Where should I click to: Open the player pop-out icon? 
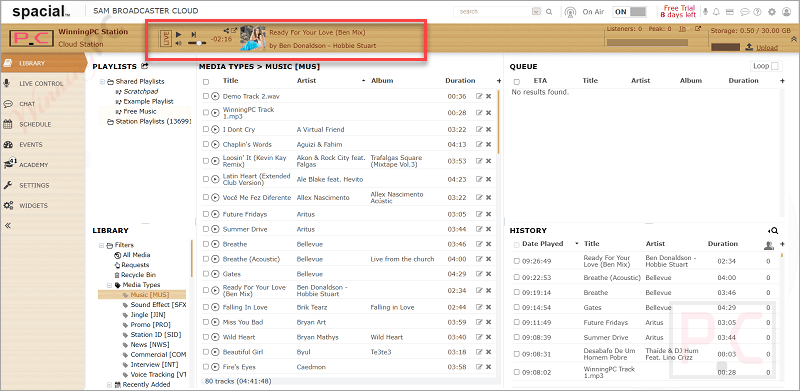coord(234,31)
